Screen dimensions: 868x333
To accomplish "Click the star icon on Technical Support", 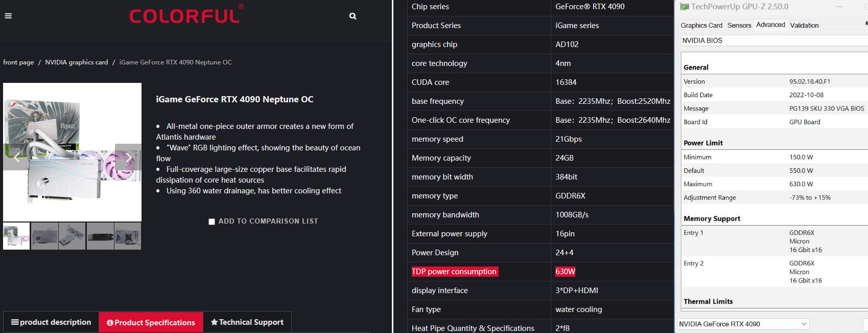I will click(x=214, y=322).
